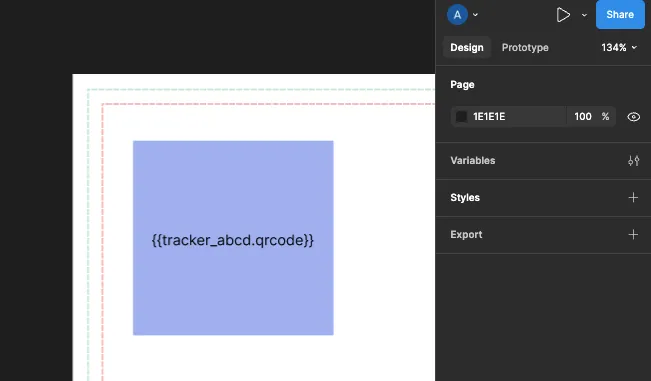Click the Present play icon
The height and width of the screenshot is (381, 651).
point(563,15)
